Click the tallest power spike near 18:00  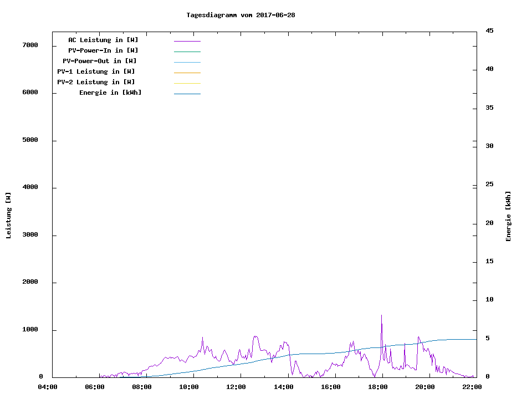click(381, 317)
